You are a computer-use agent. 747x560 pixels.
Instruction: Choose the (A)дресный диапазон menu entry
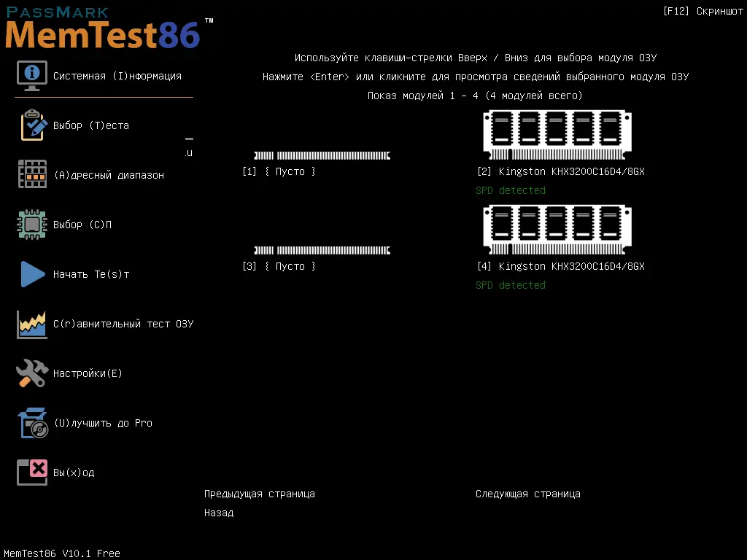[x=109, y=175]
